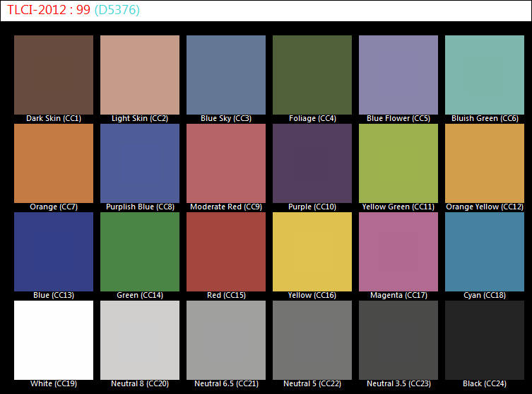Click the 'Light Skin (CC2)' label text
Screen dimensions: 532x394
(x=140, y=119)
